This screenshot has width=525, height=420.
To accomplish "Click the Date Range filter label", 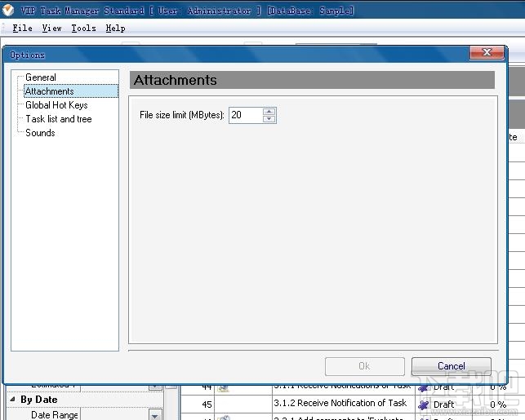I will (x=55, y=415).
